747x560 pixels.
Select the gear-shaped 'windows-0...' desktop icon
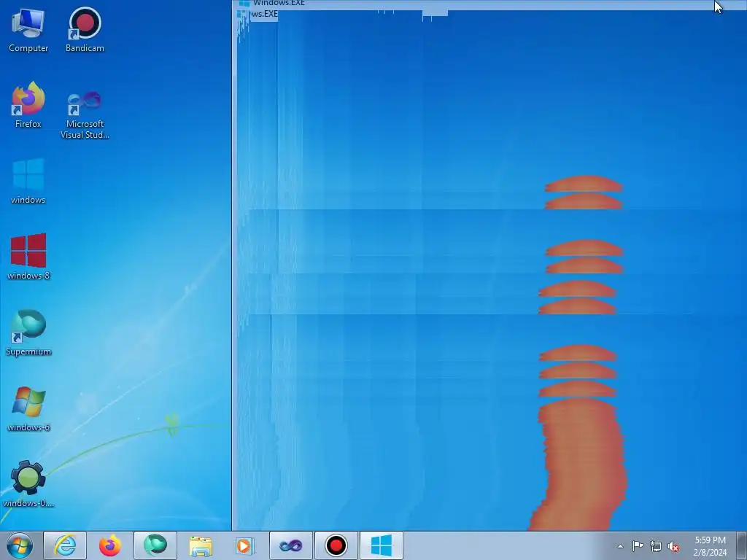pyautogui.click(x=28, y=484)
